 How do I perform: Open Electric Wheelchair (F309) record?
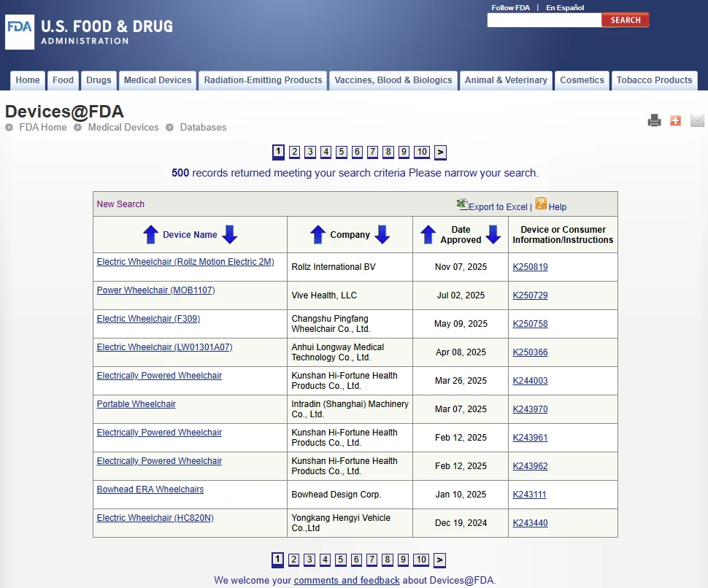click(148, 319)
